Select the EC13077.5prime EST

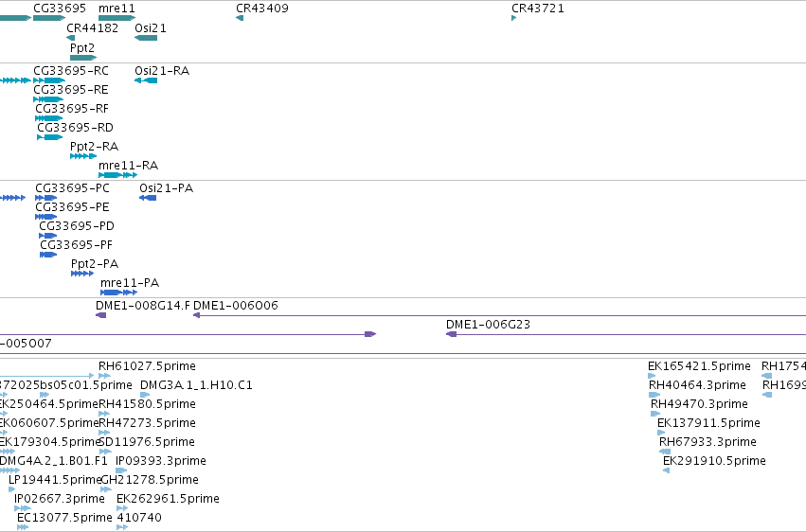(23, 527)
